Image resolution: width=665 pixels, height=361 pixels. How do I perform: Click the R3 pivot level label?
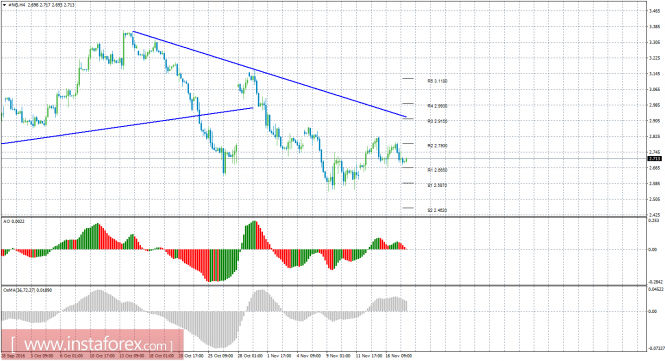click(437, 121)
